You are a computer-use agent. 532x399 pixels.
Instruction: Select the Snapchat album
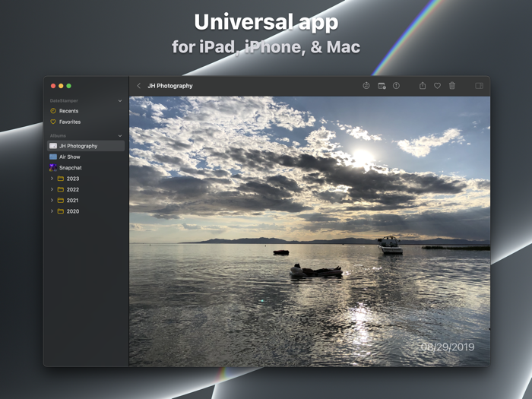point(86,168)
